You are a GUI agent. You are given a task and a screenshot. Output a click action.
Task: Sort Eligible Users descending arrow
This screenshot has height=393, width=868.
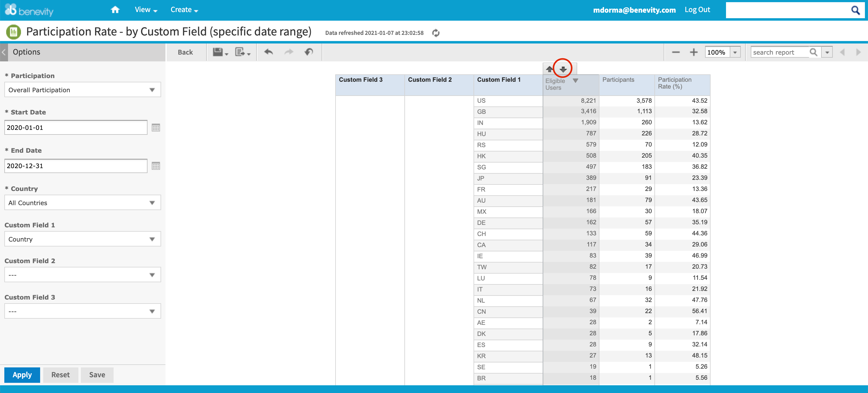563,69
